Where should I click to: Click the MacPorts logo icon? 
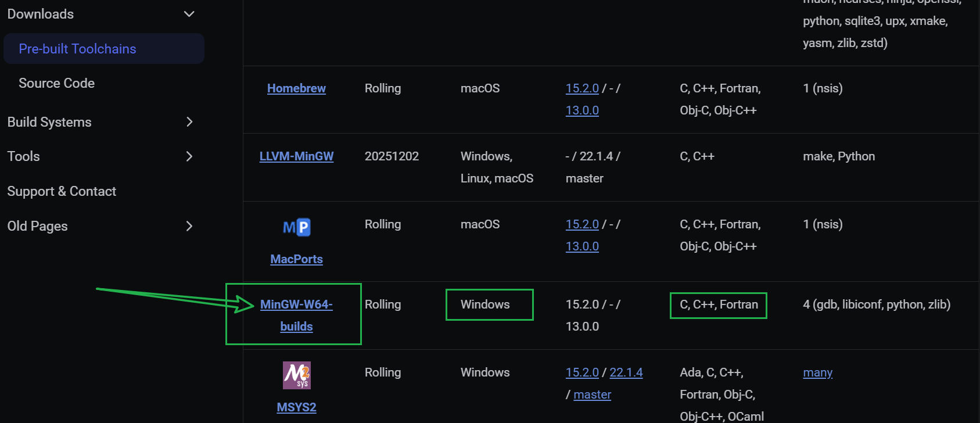click(297, 227)
